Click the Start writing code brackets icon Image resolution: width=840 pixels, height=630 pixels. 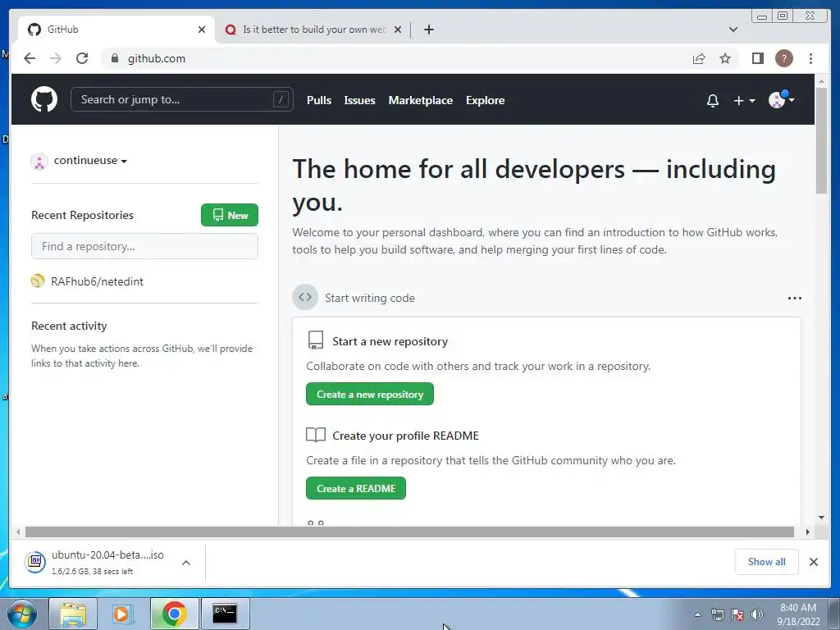click(305, 297)
